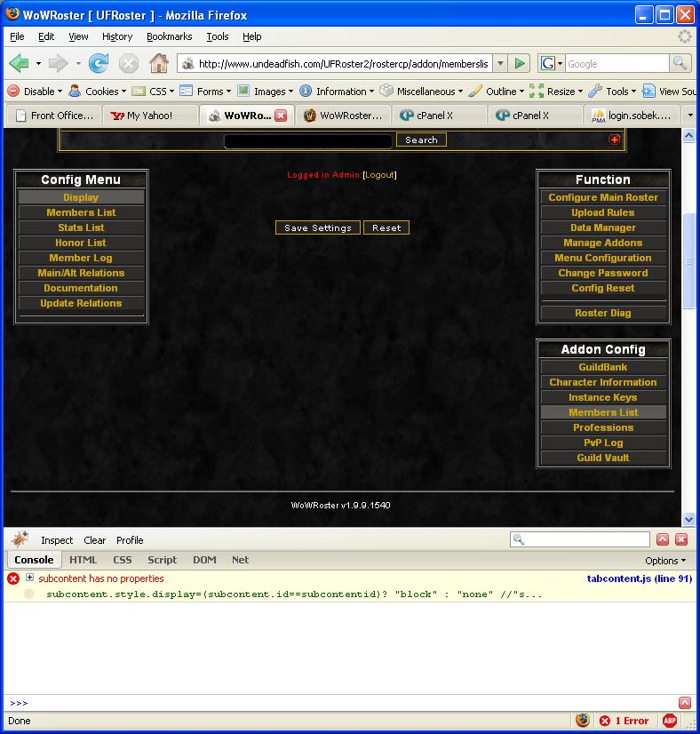
Task: Open the Back button history dropdown arrow
Action: (38, 63)
